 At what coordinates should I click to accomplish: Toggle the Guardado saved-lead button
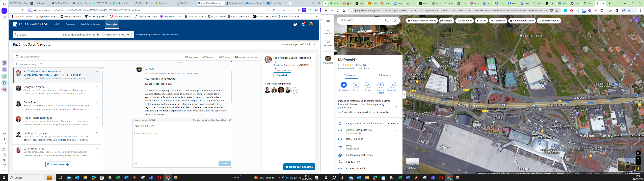[x=282, y=75]
